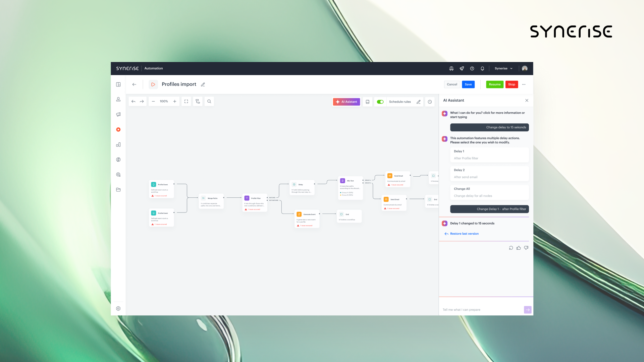644x362 pixels.
Task: Click the zoom in plus icon
Action: pyautogui.click(x=175, y=102)
